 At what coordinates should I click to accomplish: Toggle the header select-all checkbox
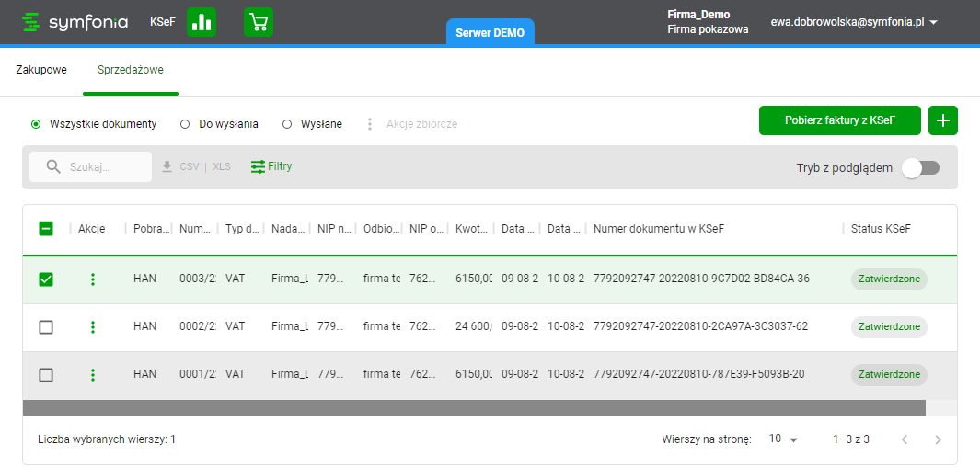click(46, 229)
